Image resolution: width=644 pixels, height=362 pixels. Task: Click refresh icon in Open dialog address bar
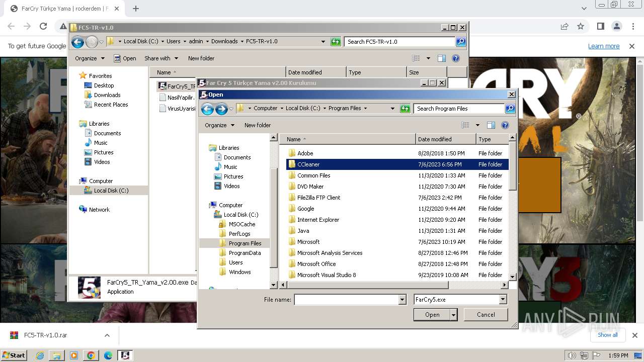pyautogui.click(x=405, y=109)
